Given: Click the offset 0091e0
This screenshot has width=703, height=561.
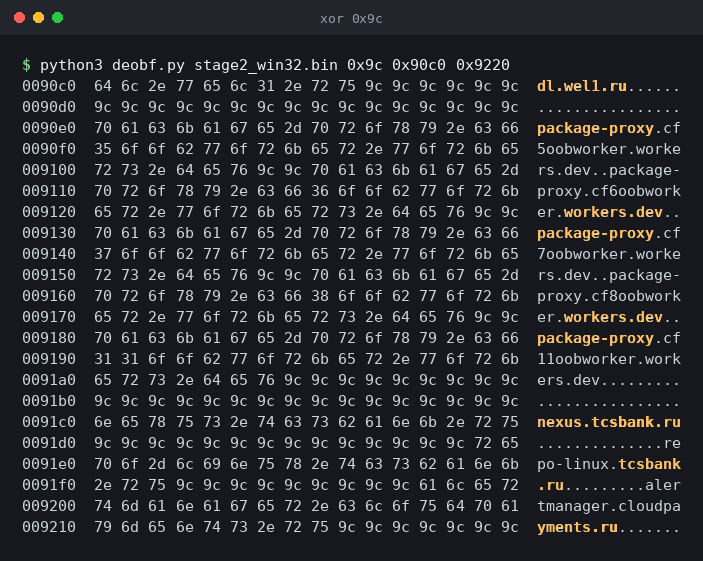Looking at the screenshot, I should pos(49,464).
